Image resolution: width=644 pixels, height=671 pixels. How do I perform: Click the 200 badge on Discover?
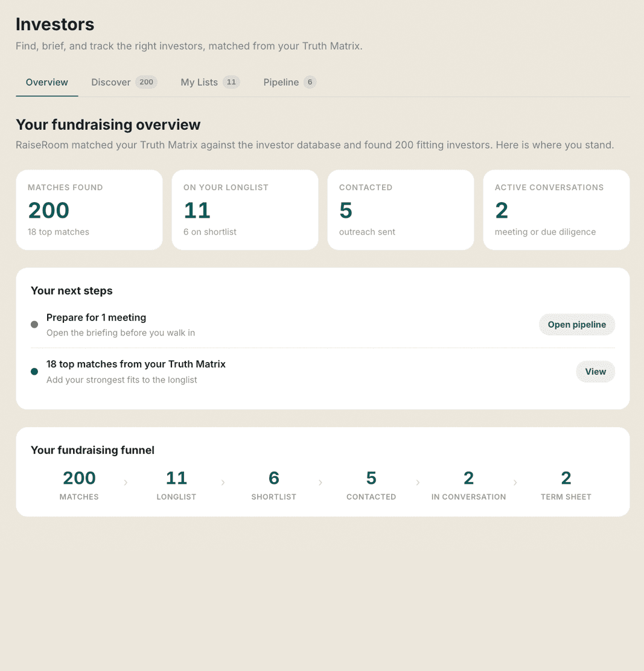pos(146,82)
